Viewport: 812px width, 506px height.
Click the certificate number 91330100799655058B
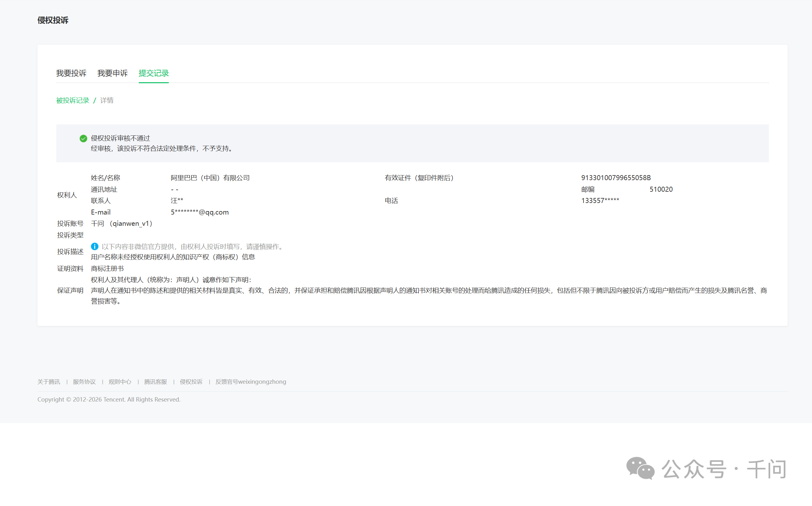pos(616,178)
